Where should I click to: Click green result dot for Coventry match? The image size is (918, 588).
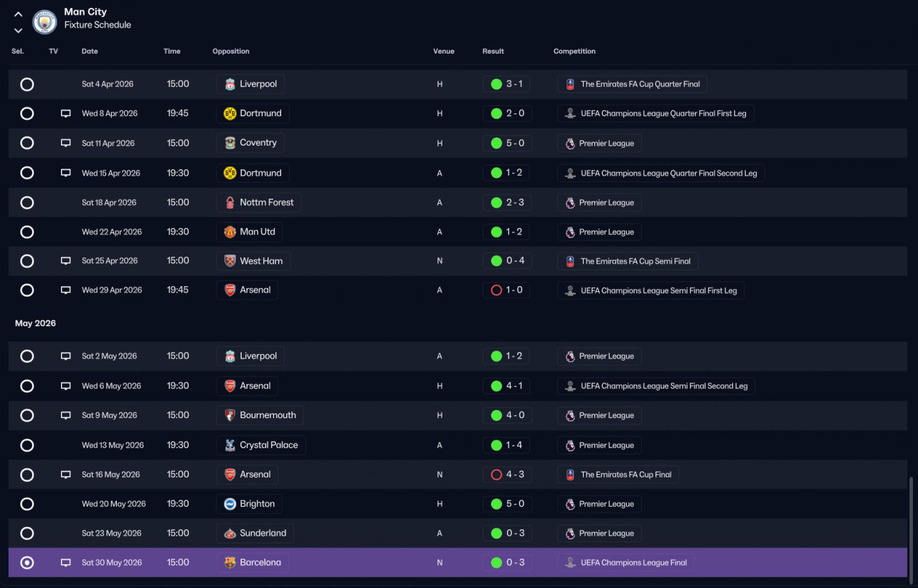496,143
